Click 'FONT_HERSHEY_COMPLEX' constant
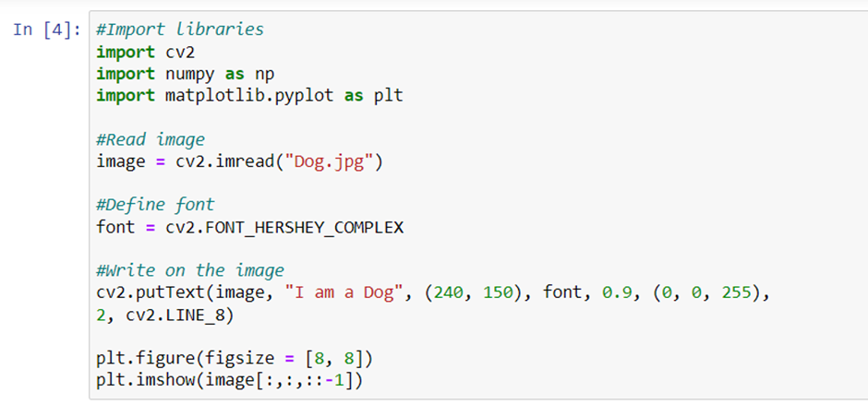 [305, 227]
